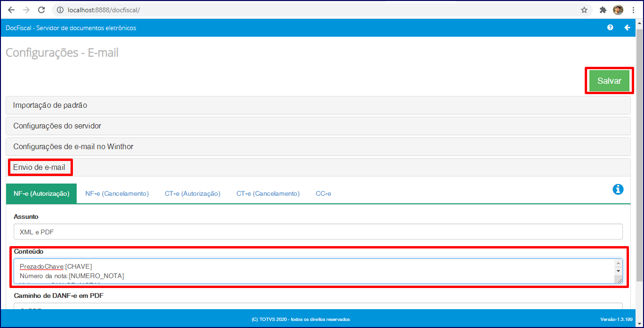Bookmark this page with the star
Screen dimensions: 644x328
[584, 10]
